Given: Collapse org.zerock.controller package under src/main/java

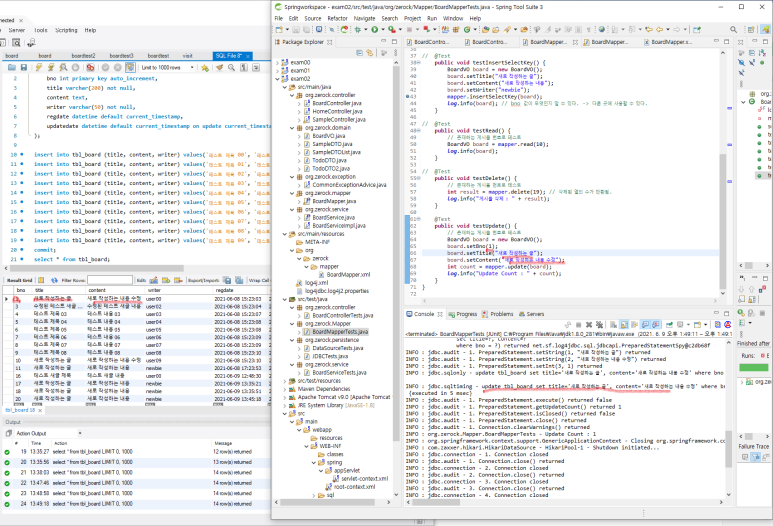Looking at the screenshot, I should pyautogui.click(x=292, y=95).
